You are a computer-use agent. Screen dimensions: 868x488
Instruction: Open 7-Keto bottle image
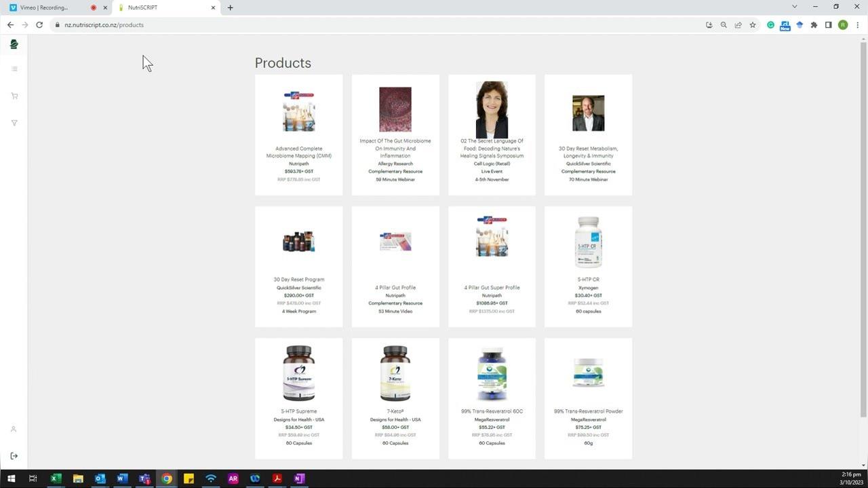click(395, 373)
